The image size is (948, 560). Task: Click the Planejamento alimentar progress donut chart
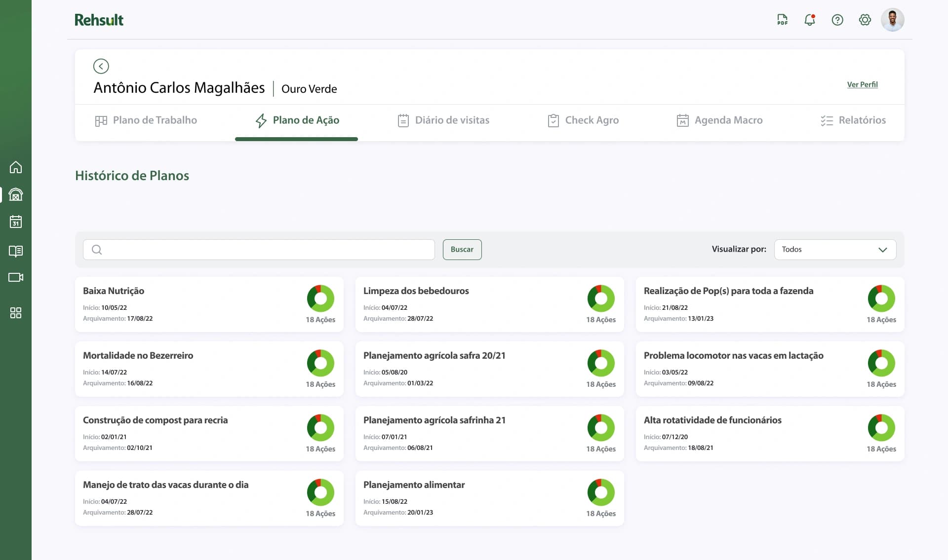(x=601, y=492)
